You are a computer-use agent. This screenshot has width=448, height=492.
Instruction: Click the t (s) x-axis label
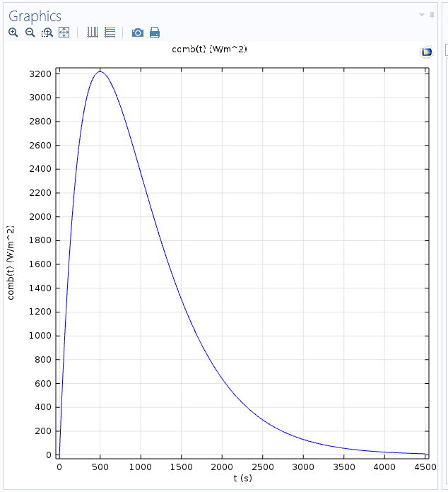(x=242, y=479)
